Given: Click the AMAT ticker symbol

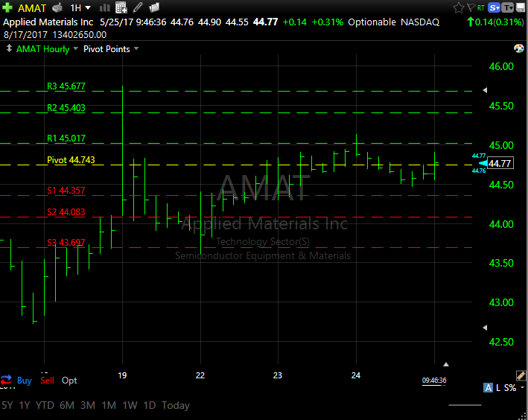Looking at the screenshot, I should coord(32,7).
